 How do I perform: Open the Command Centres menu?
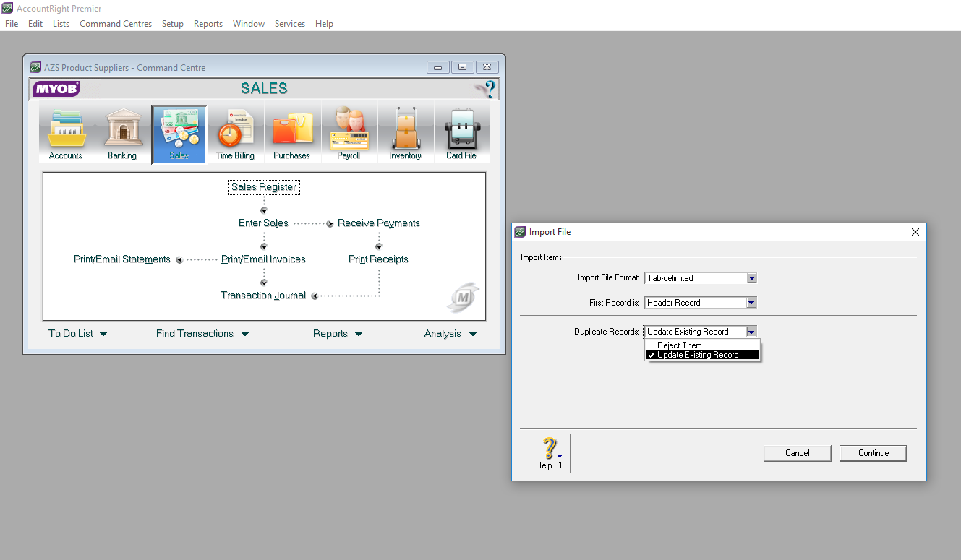tap(116, 24)
